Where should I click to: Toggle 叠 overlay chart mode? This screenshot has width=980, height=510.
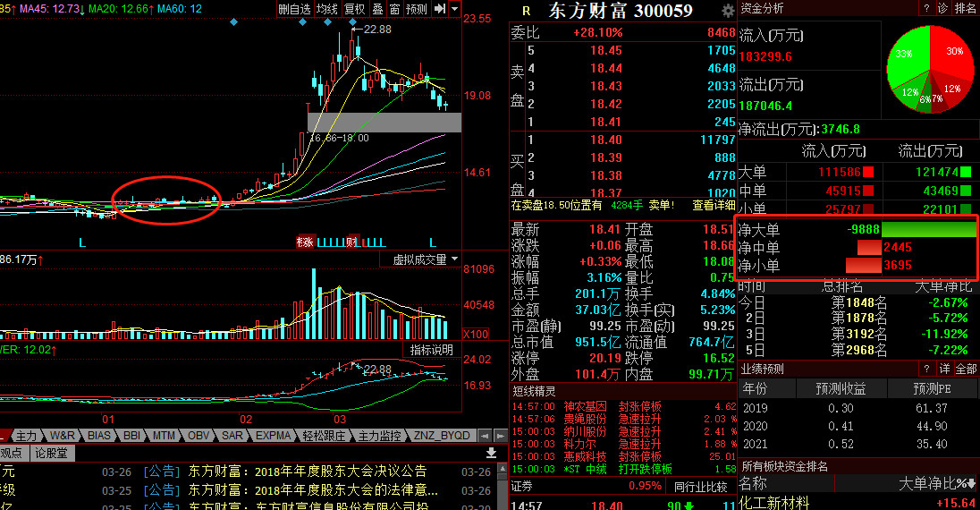[377, 9]
